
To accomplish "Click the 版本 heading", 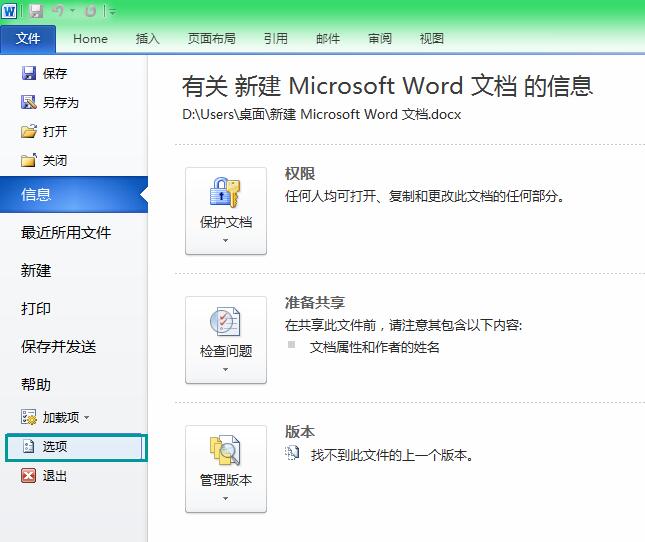I will point(300,432).
